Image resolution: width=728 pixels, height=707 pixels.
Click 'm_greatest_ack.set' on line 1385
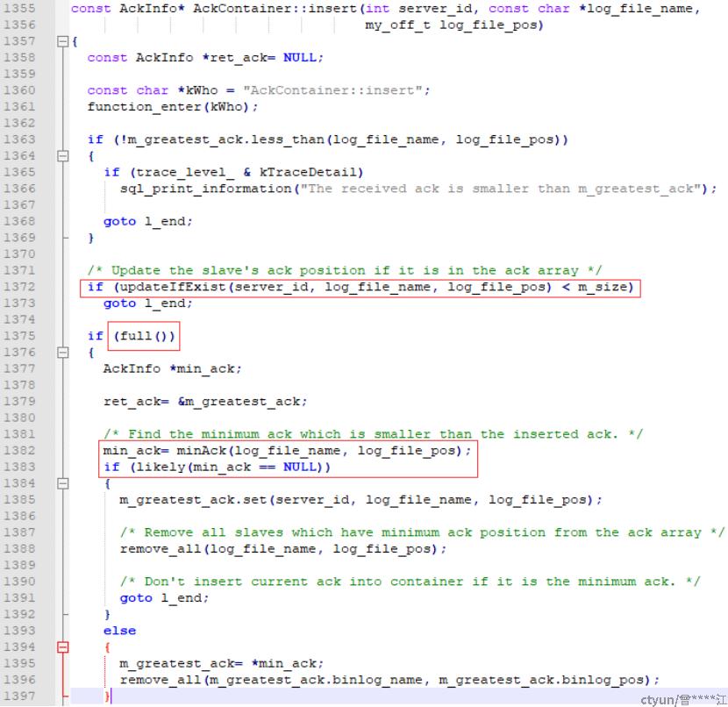(x=193, y=500)
